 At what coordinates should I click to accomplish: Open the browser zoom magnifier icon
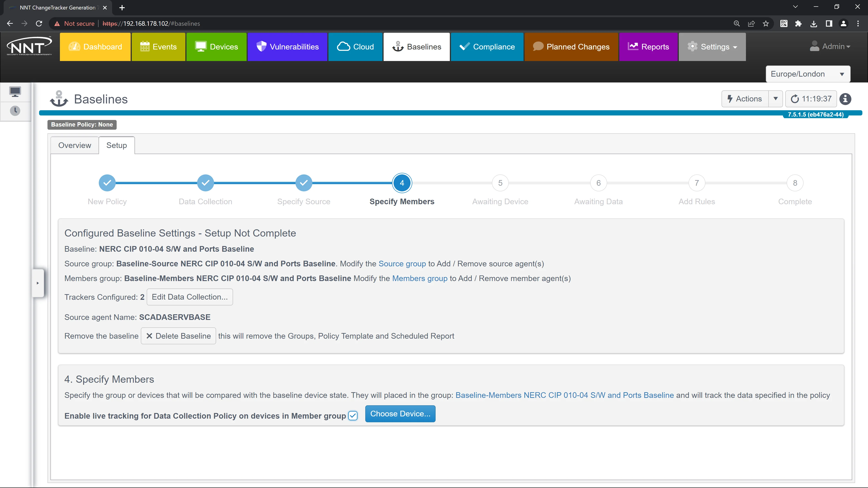737,23
